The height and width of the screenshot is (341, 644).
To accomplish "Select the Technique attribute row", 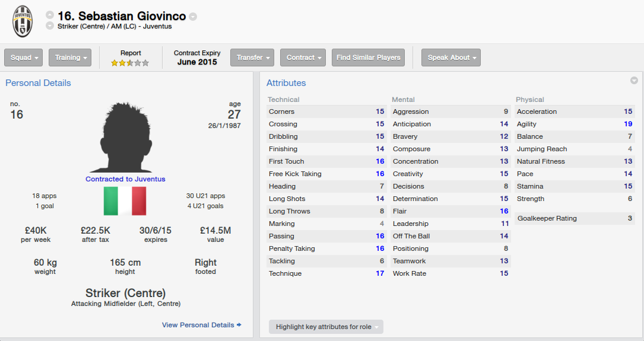I will (326, 273).
